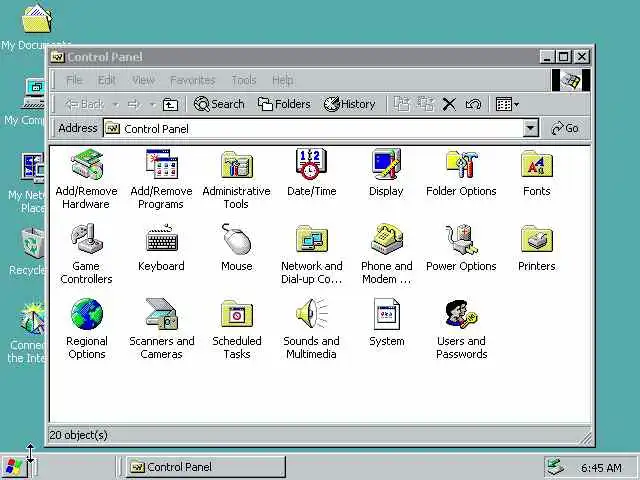The width and height of the screenshot is (640, 480).
Task: Click the Move To toolbar icon
Action: [401, 104]
